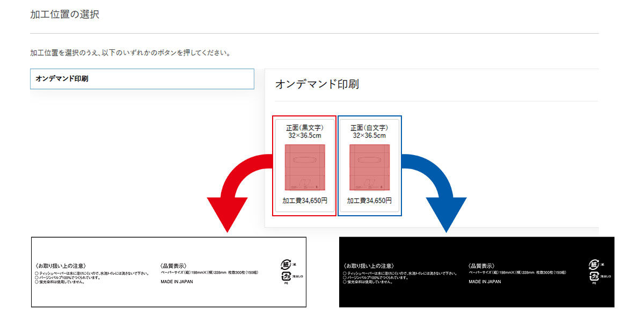Select the オンデマンド印刷 tab on the left
644x322 pixels.
tap(142, 78)
